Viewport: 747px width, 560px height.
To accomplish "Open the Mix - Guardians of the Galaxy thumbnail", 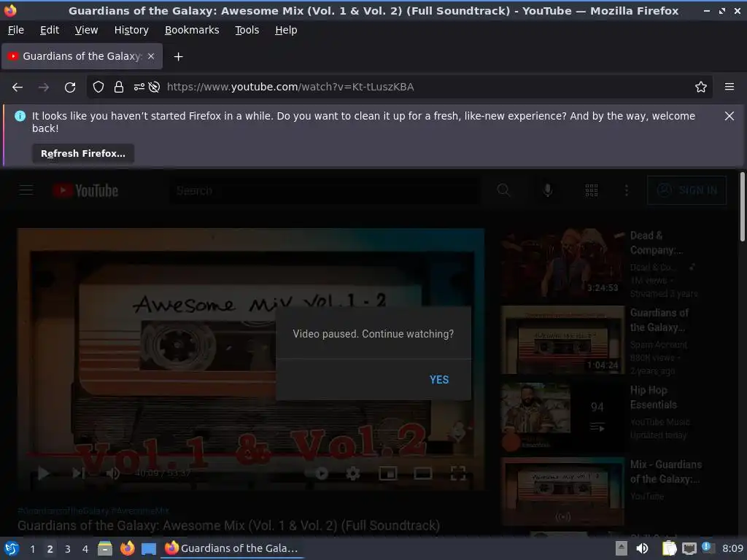I will [x=562, y=491].
